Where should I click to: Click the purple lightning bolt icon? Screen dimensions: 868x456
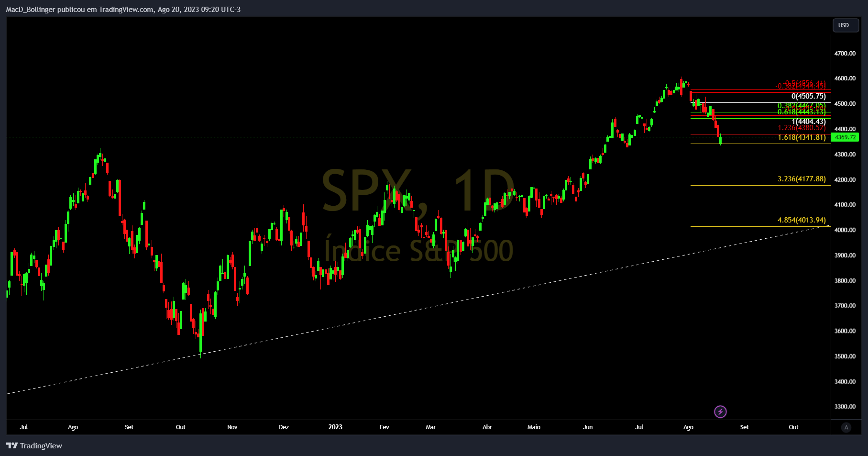[x=720, y=412]
